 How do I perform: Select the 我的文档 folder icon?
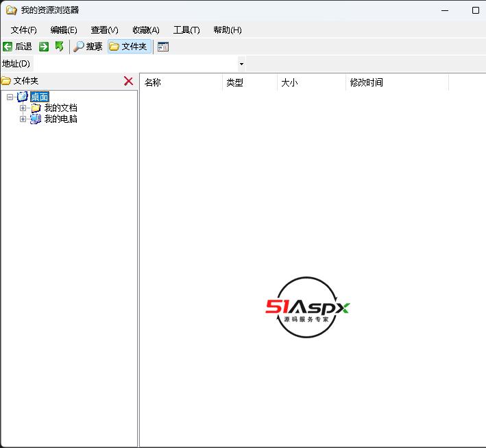[36, 108]
